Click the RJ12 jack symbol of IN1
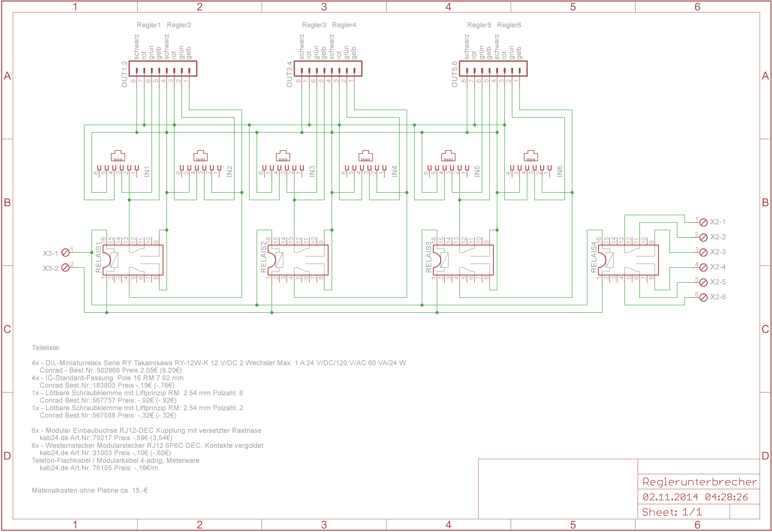 118,156
